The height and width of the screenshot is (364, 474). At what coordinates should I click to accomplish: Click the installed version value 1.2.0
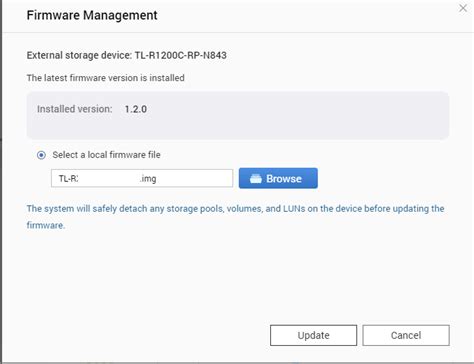point(136,109)
